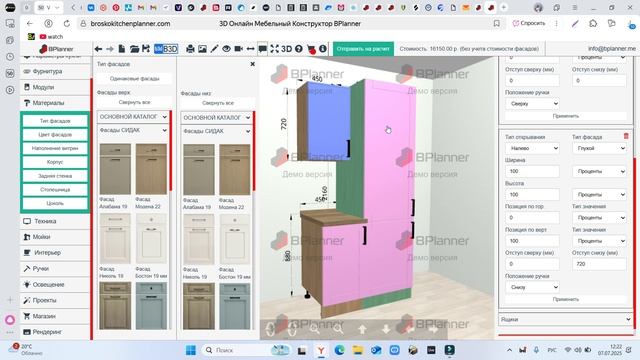This screenshot has height=360, width=640.
Task: Open Тип открывания dropdown showing Налево
Action: [532, 148]
